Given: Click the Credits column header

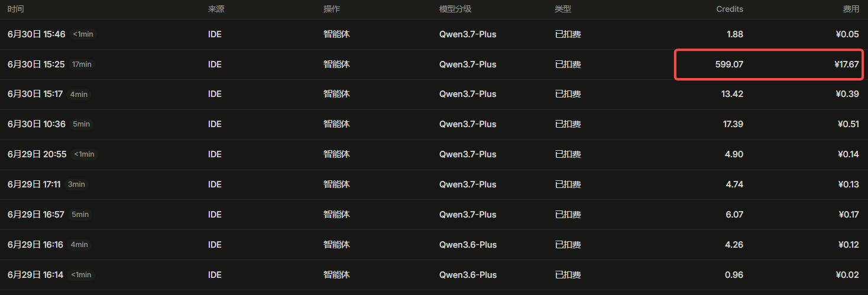Looking at the screenshot, I should pos(730,9).
